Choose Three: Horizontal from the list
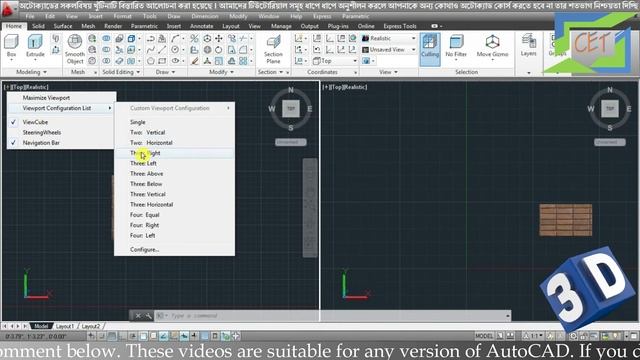 (x=174, y=204)
